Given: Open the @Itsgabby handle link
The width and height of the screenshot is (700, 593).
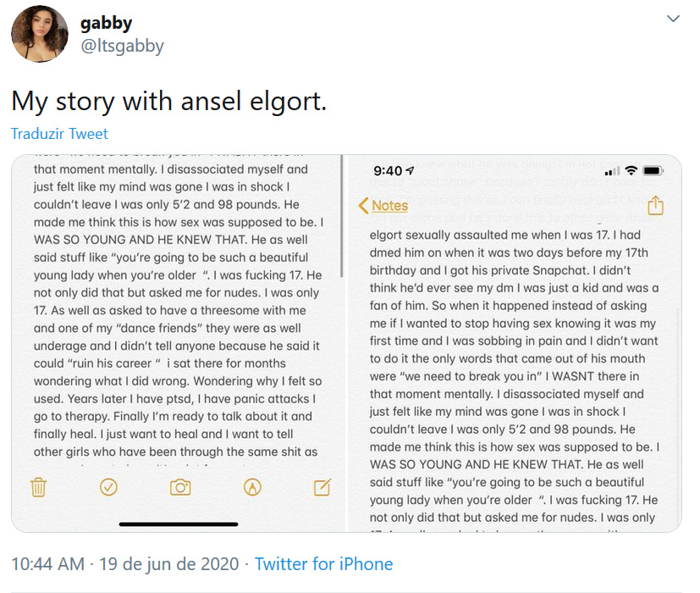Looking at the screenshot, I should pos(123,46).
